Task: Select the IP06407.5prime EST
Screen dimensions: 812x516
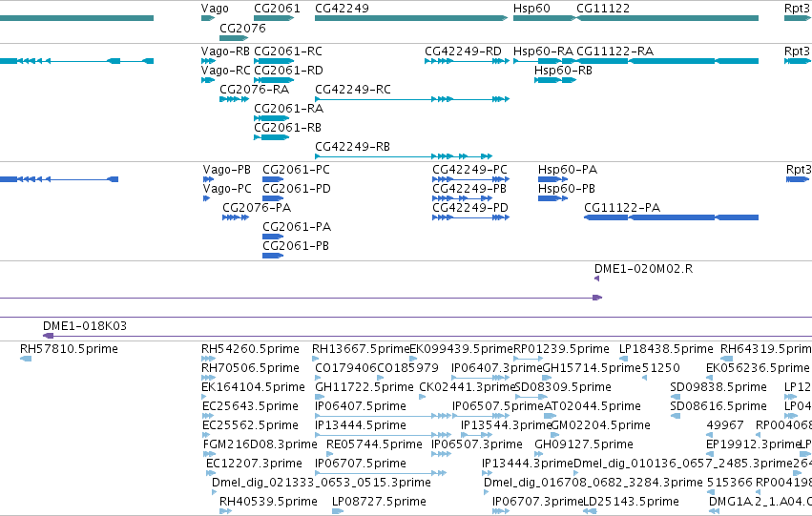Action: pos(384,416)
